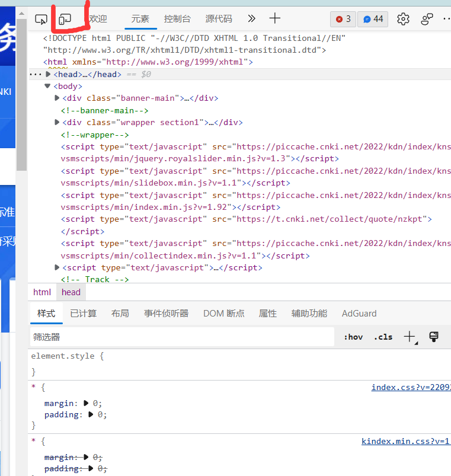Expand the inline text/javascript script node

pyautogui.click(x=57, y=267)
